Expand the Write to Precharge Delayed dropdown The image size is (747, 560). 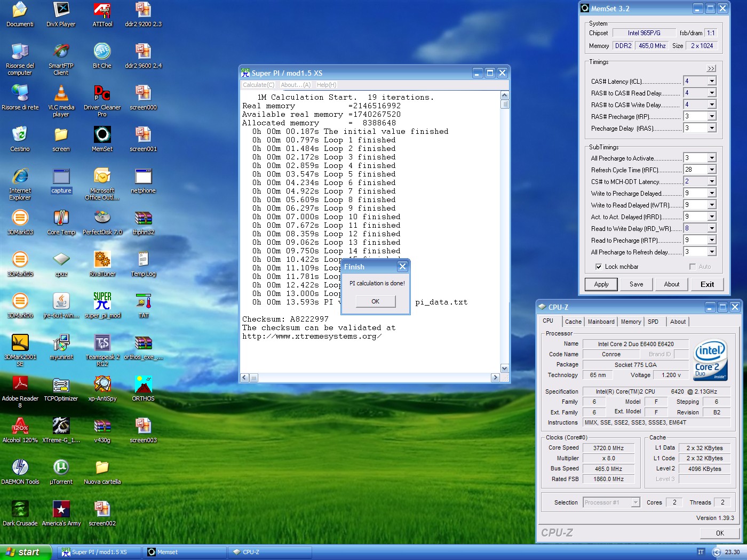click(x=712, y=193)
